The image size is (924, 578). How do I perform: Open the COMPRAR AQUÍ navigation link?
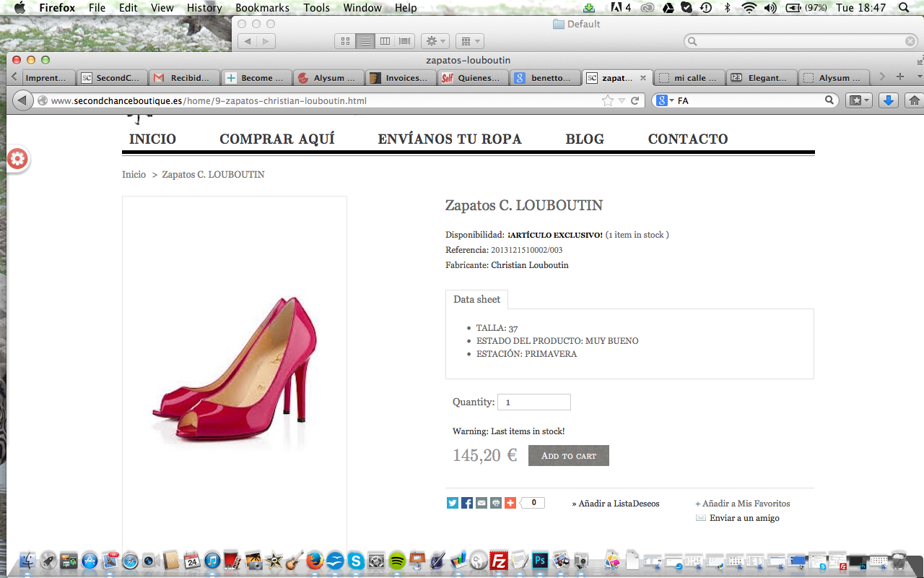[x=277, y=139]
